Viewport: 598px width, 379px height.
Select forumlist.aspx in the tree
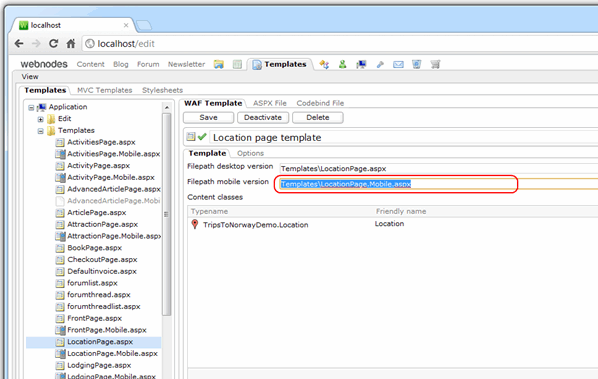pos(92,283)
